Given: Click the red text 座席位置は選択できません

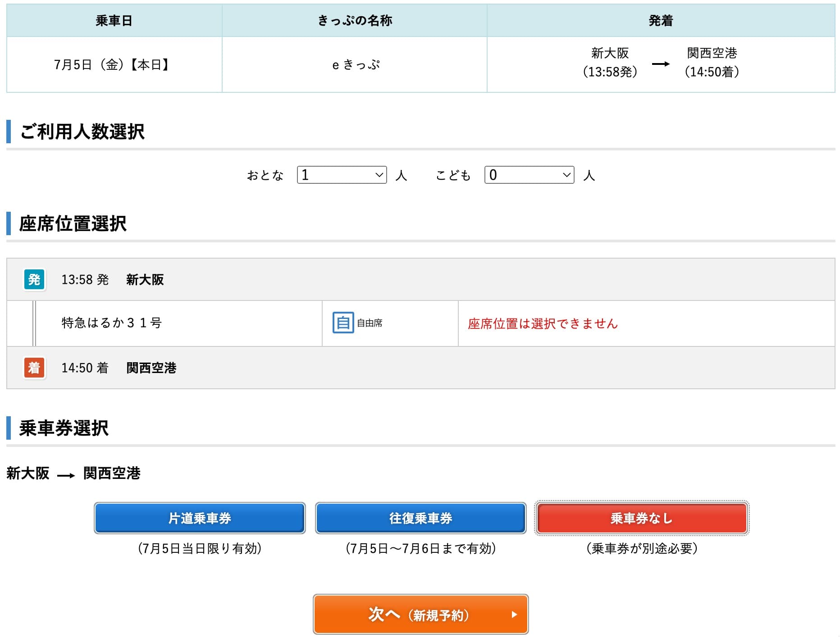Looking at the screenshot, I should point(543,323).
